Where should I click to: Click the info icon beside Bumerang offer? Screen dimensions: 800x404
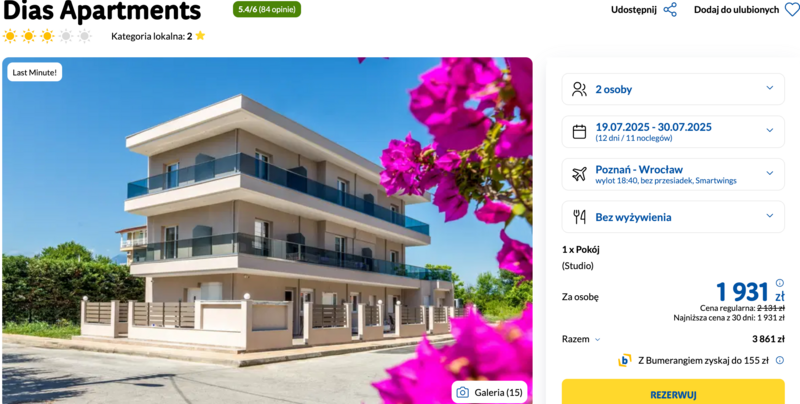(780, 360)
